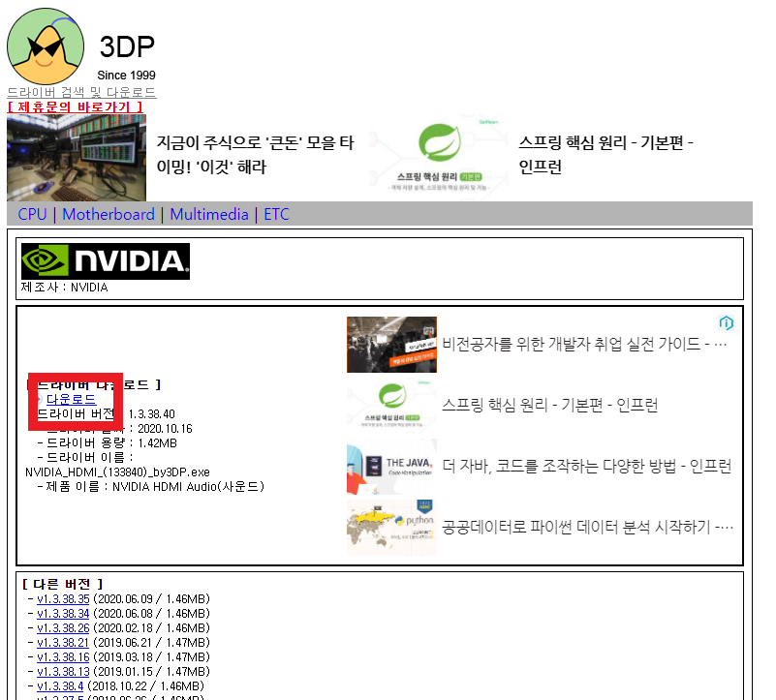The image size is (776, 700).
Task: Click THE JAVA ad thumbnail
Action: [x=391, y=467]
